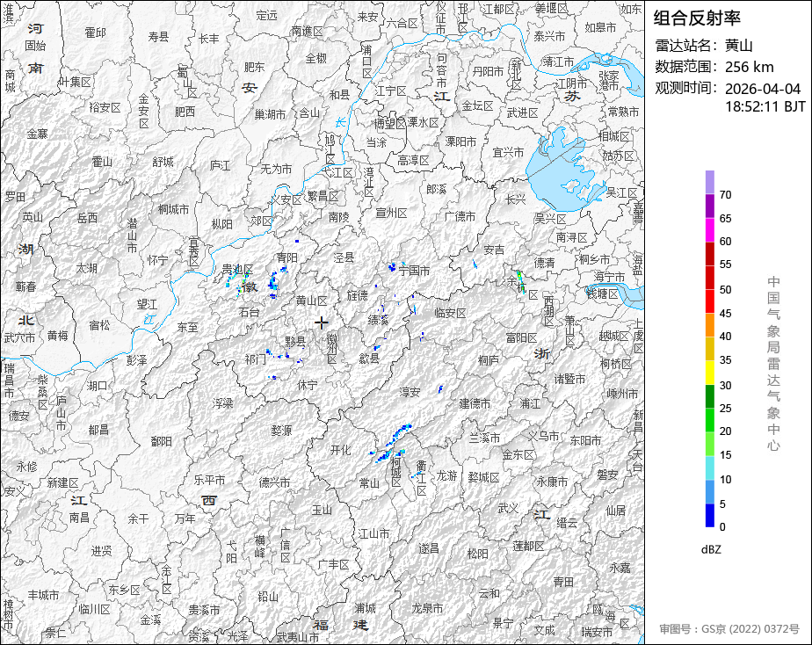
Task: Pick the orange 40–45 dBZ legend swatch
Action: (709, 324)
